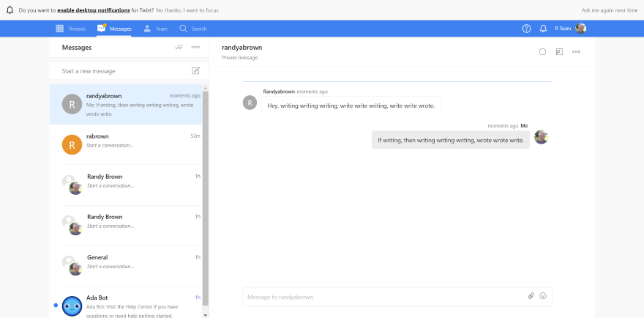Click the attach file paperclip icon

click(x=531, y=296)
